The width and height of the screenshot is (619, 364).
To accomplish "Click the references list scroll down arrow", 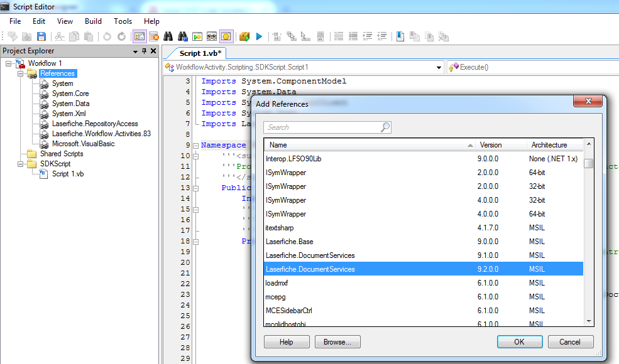I will point(589,321).
